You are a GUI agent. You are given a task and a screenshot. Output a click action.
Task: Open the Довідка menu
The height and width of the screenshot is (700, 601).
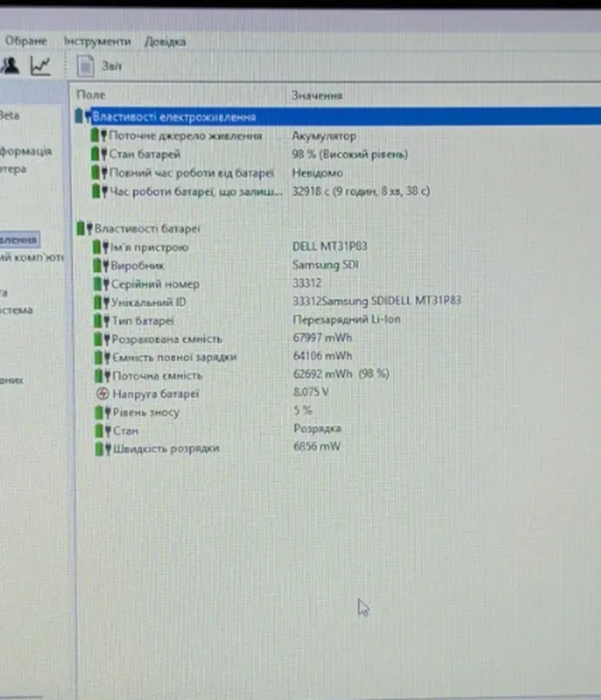pyautogui.click(x=165, y=42)
